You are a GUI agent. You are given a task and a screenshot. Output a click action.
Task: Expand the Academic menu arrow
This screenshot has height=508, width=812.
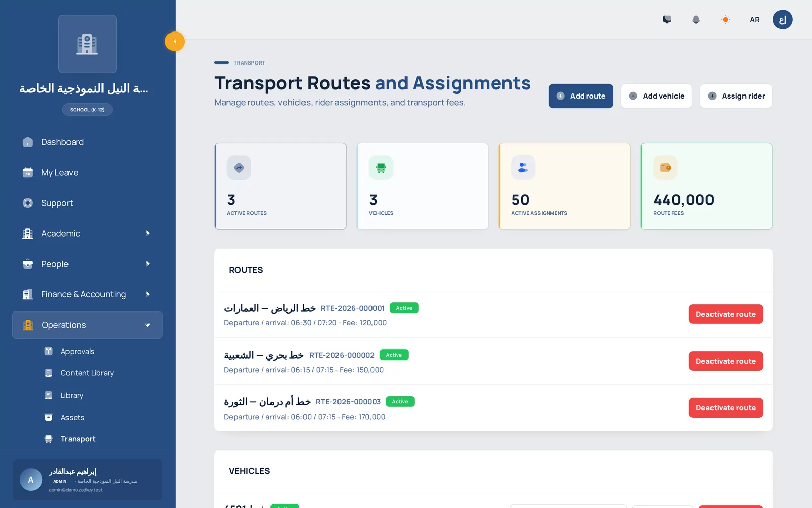(x=148, y=233)
